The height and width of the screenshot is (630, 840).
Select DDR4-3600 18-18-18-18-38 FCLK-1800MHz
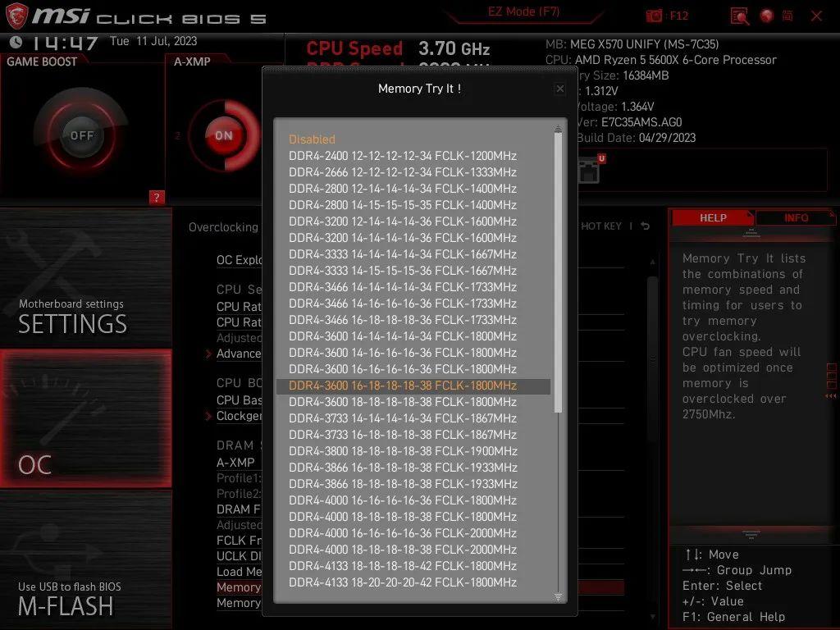pos(402,402)
